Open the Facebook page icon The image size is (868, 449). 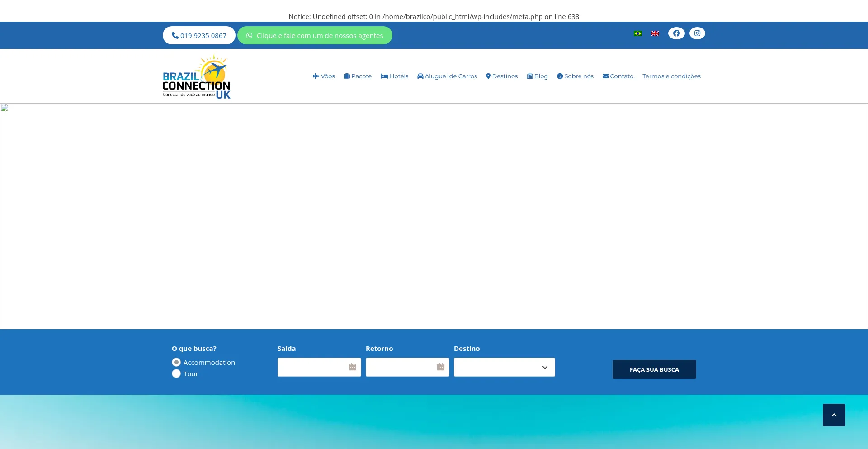coord(676,33)
